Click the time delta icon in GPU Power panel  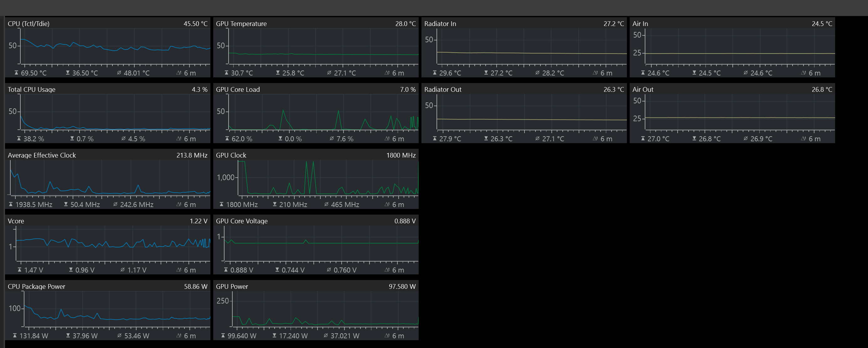click(387, 335)
